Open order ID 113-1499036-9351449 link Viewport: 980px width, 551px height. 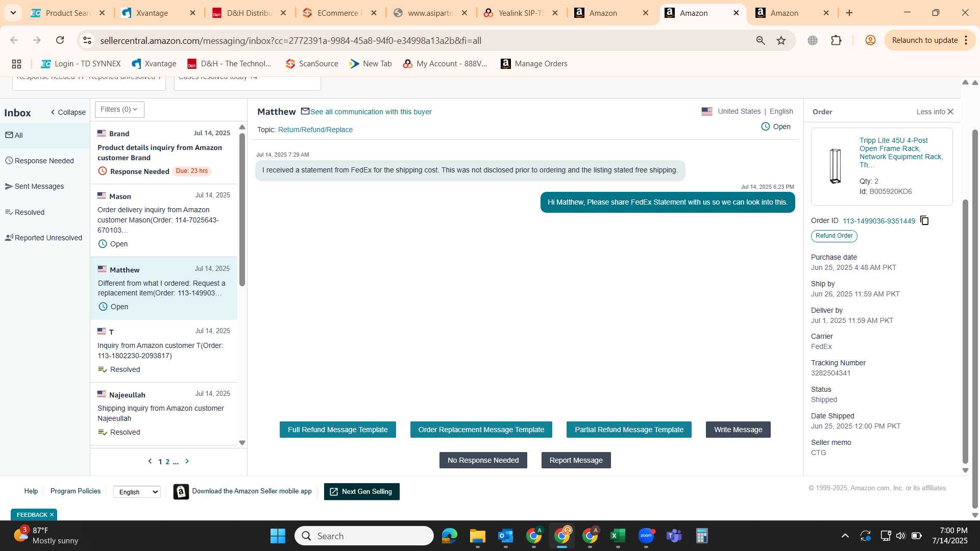[x=878, y=221]
